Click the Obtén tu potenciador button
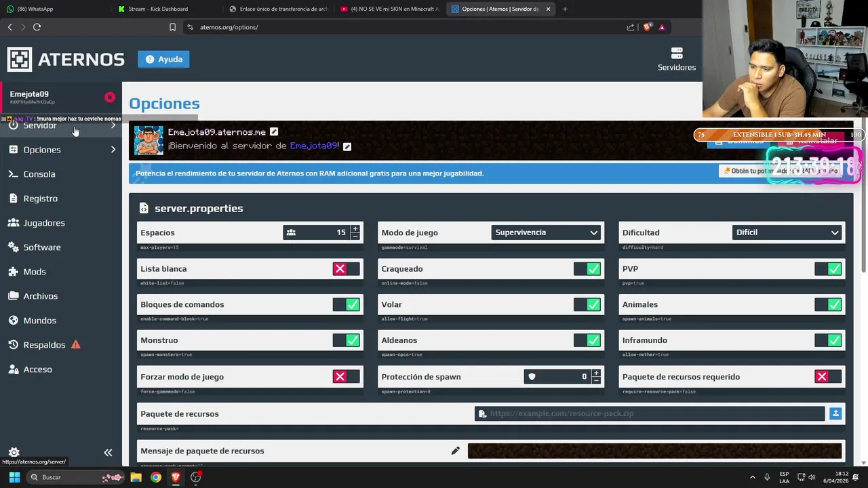868x488 pixels. click(780, 171)
